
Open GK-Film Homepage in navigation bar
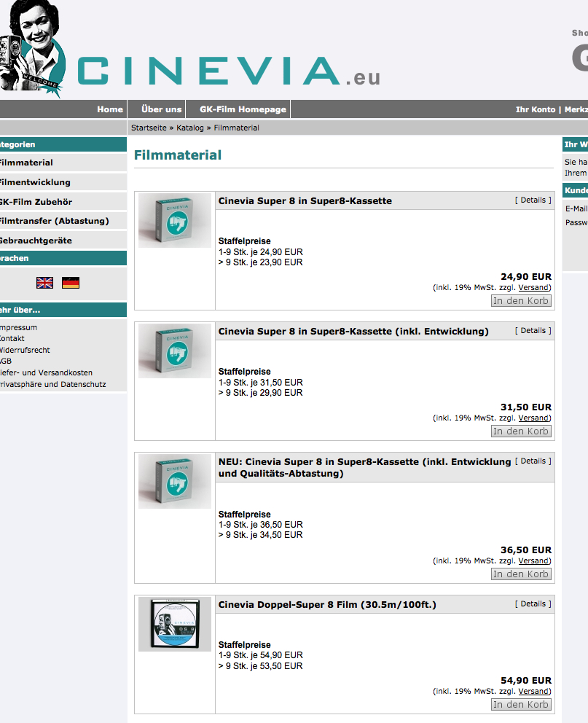(243, 109)
